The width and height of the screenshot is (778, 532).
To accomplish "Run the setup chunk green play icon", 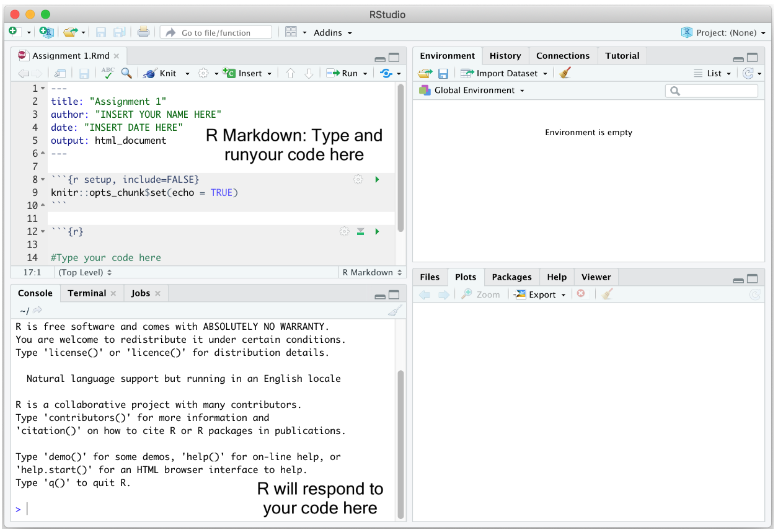I will 377,180.
